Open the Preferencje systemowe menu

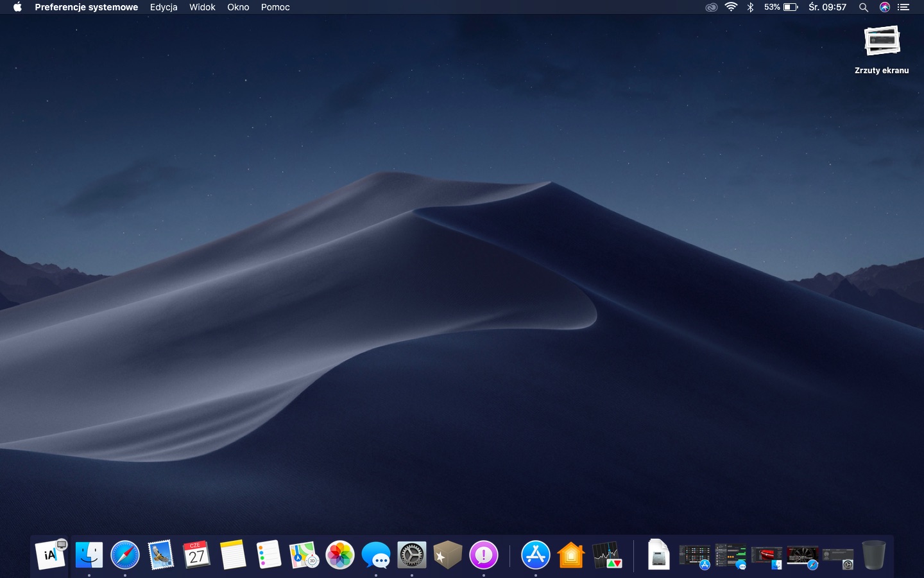86,7
